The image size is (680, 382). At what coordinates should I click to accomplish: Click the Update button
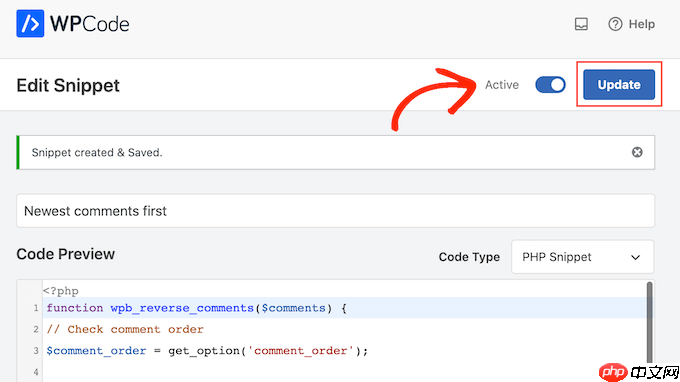(619, 85)
